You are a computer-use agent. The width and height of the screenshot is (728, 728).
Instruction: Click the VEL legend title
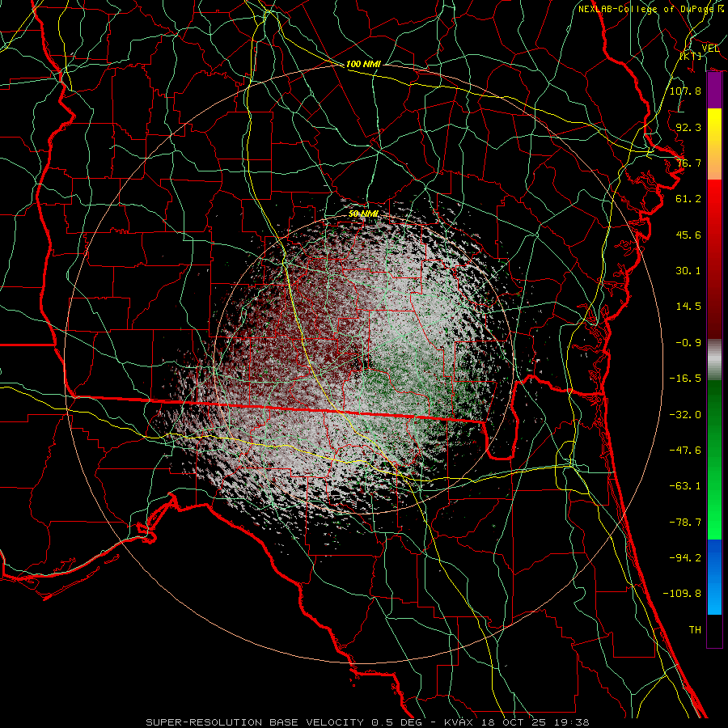710,49
